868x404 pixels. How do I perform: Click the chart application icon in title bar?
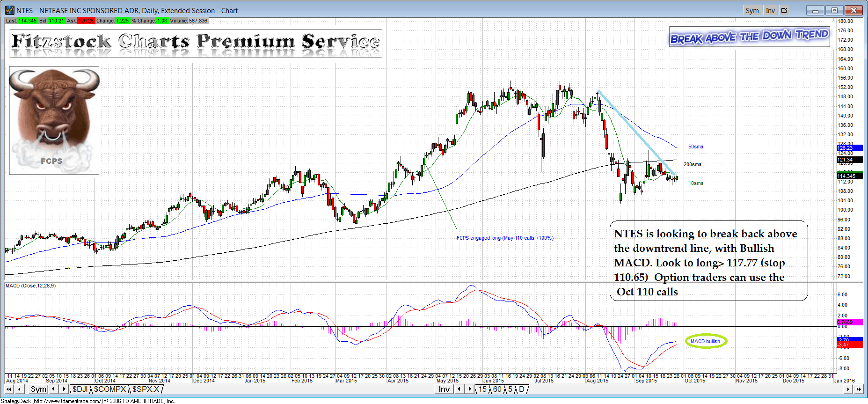9,10
